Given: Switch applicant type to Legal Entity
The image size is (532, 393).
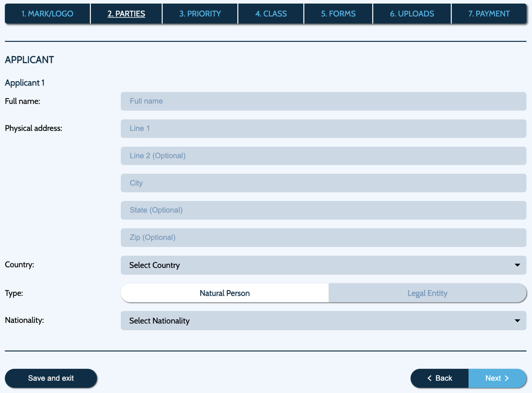Looking at the screenshot, I should tap(427, 293).
